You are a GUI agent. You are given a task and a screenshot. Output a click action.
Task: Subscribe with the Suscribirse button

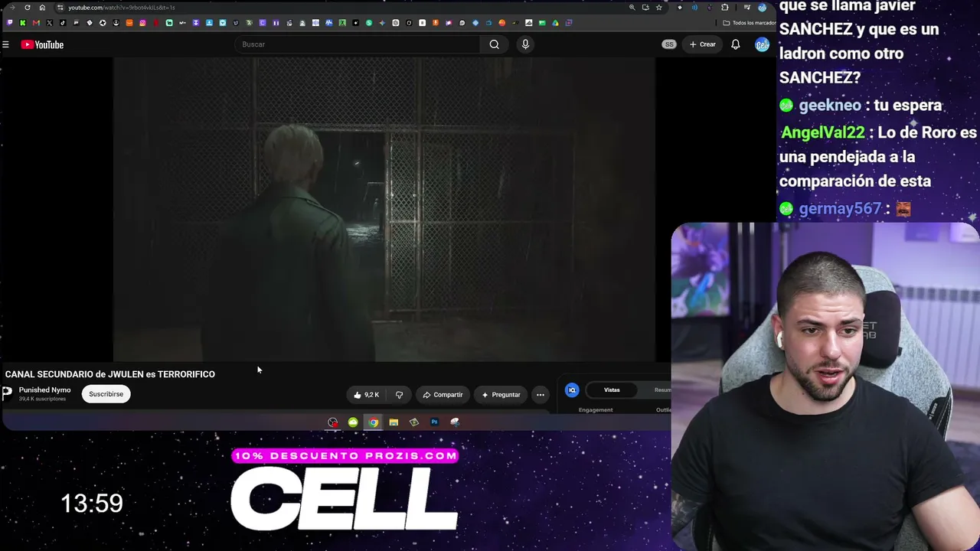106,394
